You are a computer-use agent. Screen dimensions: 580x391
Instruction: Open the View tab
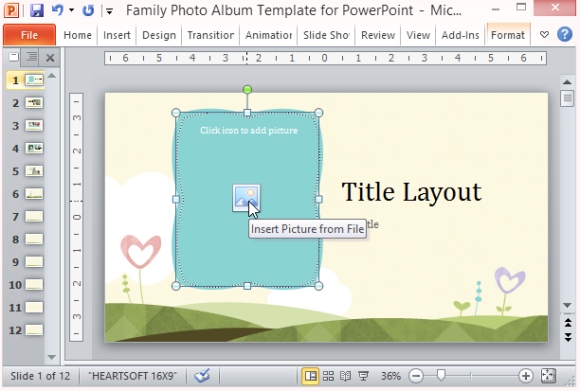(418, 35)
